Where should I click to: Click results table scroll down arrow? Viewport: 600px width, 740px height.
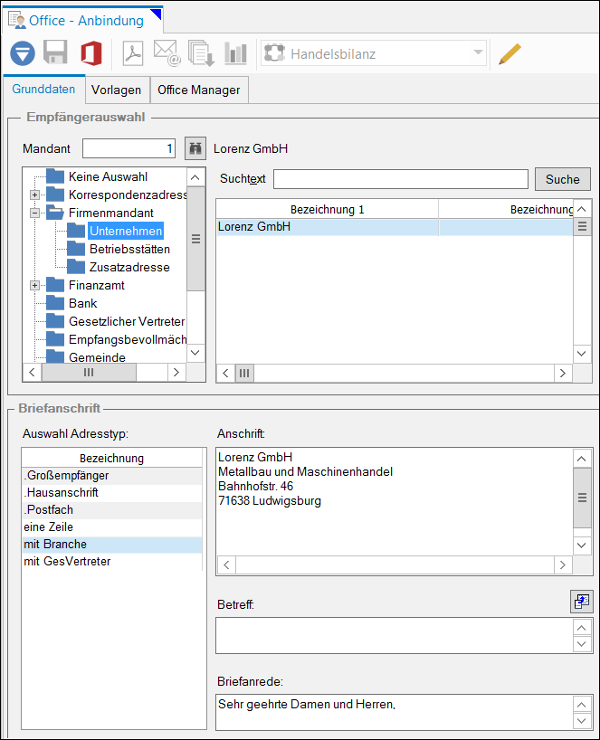coord(582,353)
